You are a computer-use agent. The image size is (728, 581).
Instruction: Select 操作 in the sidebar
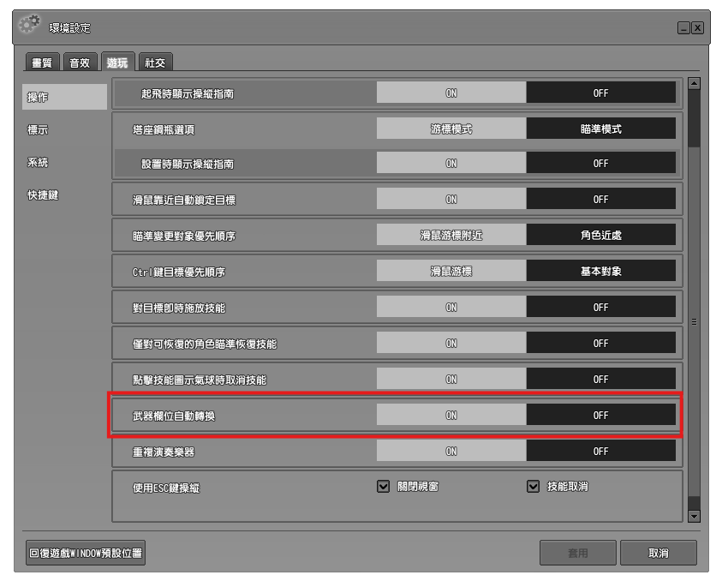coord(64,97)
